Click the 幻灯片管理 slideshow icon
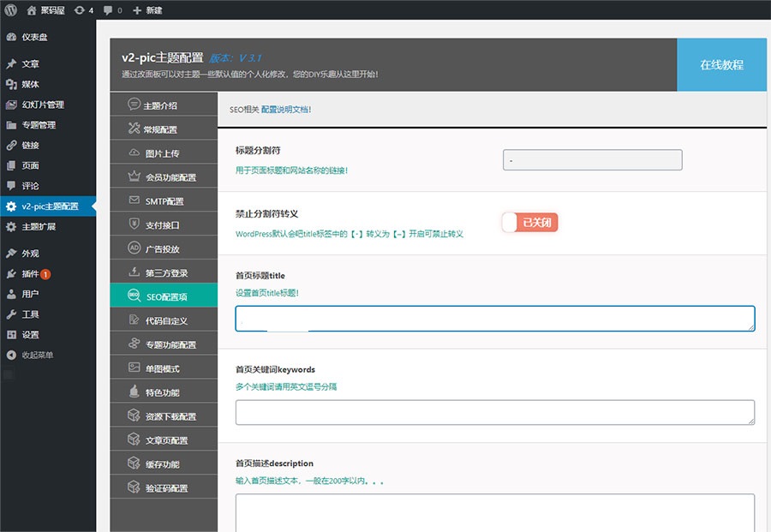771x532 pixels. [x=11, y=105]
